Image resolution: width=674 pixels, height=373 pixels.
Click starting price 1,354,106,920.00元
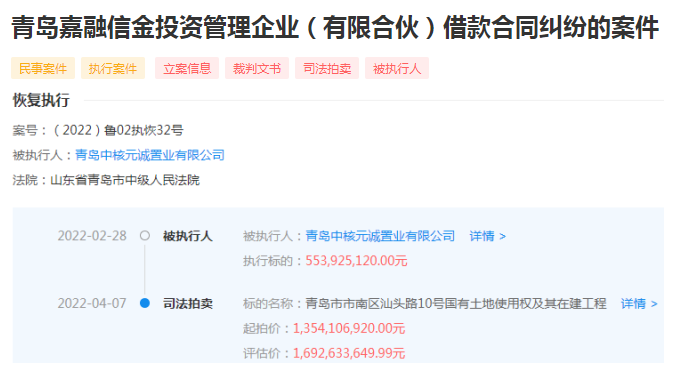click(x=349, y=329)
